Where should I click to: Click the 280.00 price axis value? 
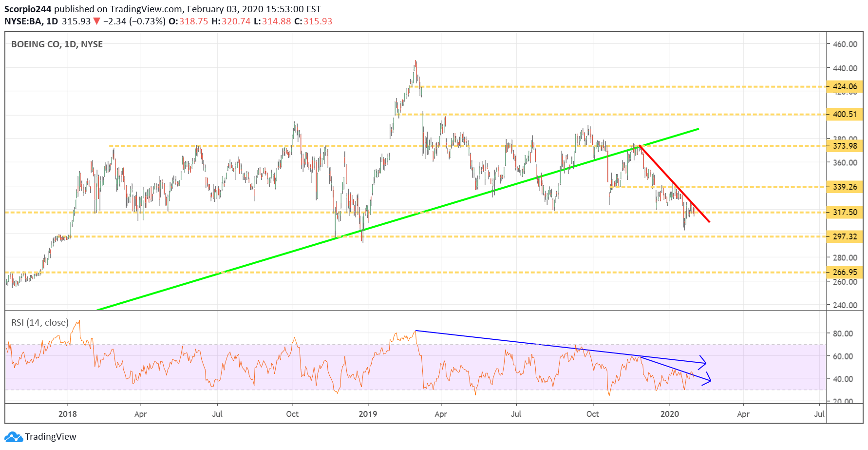tap(845, 257)
